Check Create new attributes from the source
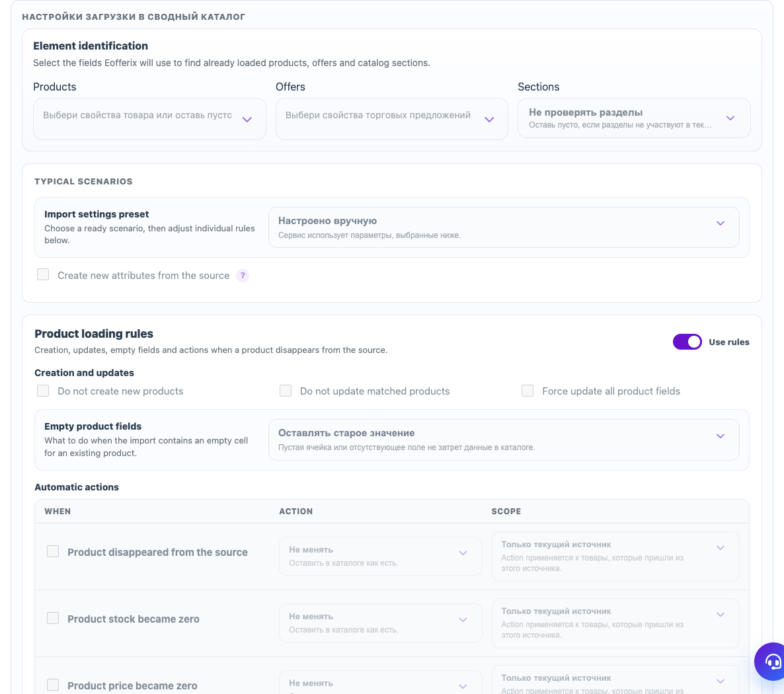Screen dimensions: 784x694 pyautogui.click(x=43, y=274)
